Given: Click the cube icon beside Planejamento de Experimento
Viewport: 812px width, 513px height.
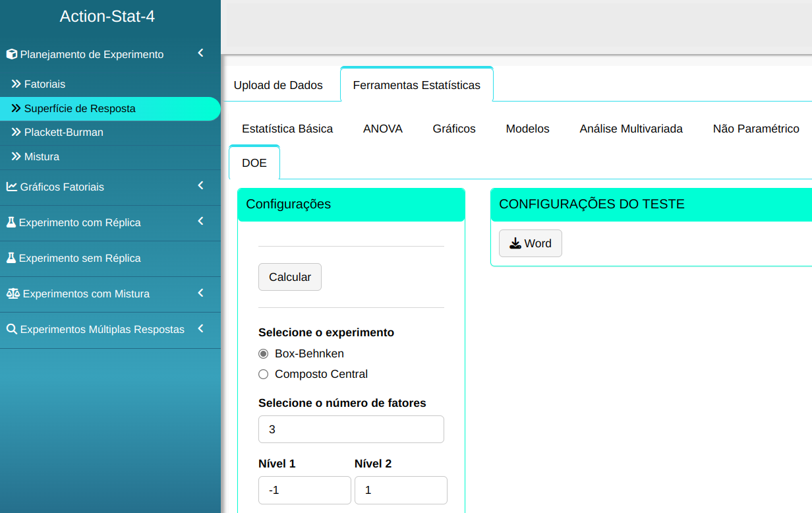Looking at the screenshot, I should [12, 55].
